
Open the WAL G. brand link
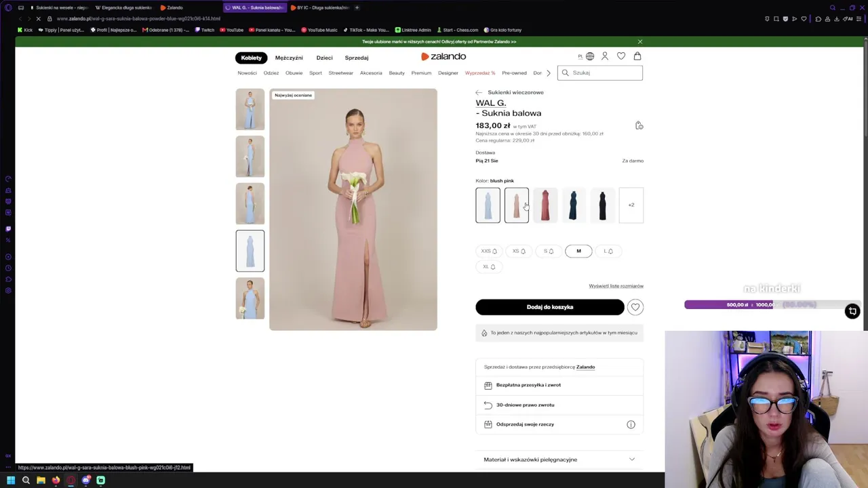coord(490,103)
